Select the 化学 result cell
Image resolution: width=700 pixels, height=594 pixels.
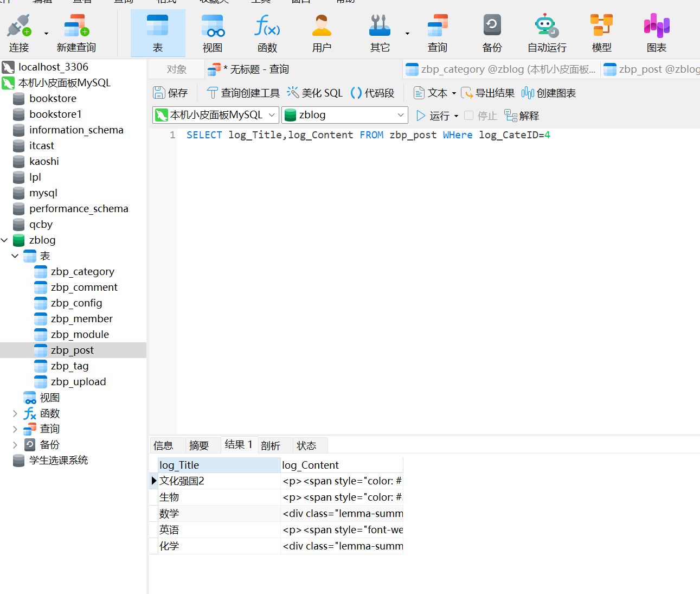tap(219, 546)
